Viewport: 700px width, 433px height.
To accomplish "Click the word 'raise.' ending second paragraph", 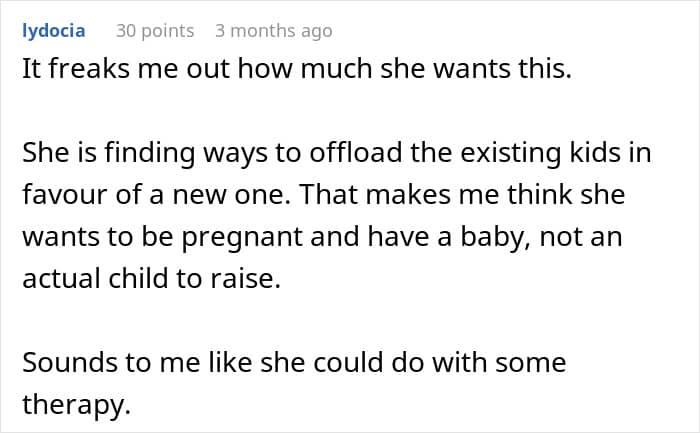I will tap(246, 279).
